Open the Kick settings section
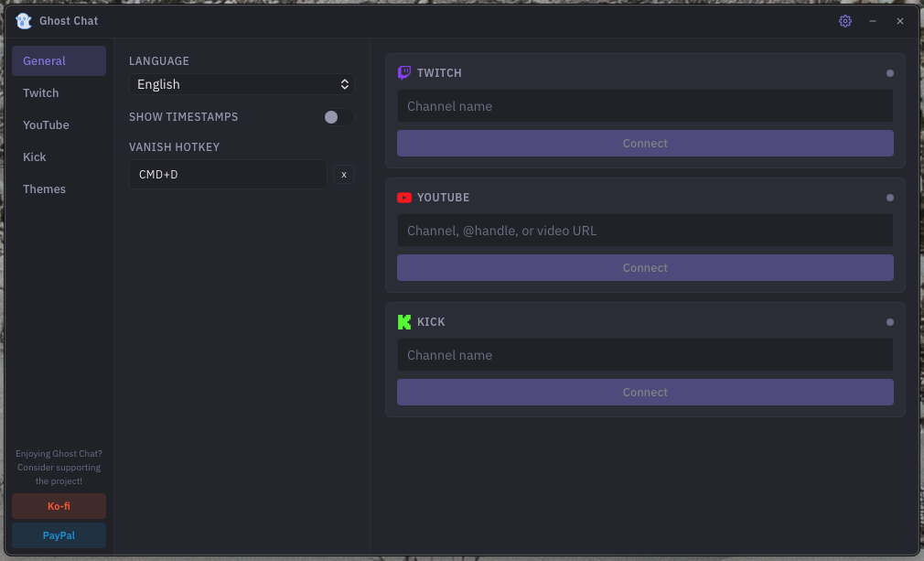The image size is (924, 561). [x=34, y=156]
